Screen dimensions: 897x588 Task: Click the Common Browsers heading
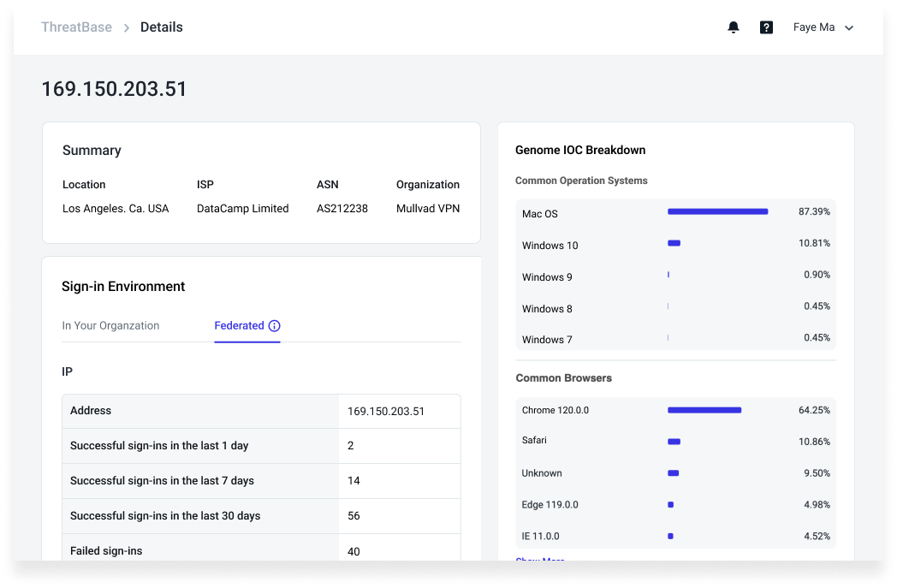click(563, 378)
